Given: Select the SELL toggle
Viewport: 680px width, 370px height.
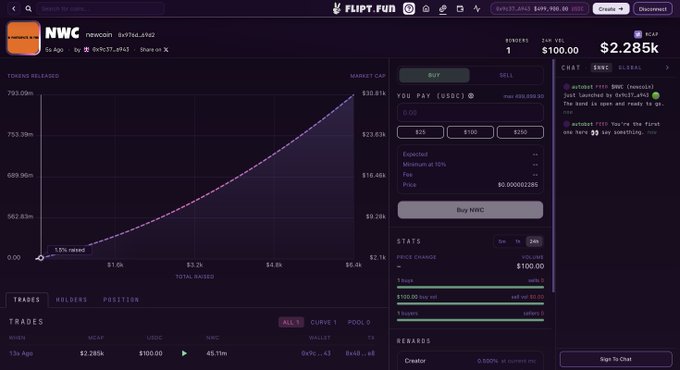Looking at the screenshot, I should (x=506, y=75).
